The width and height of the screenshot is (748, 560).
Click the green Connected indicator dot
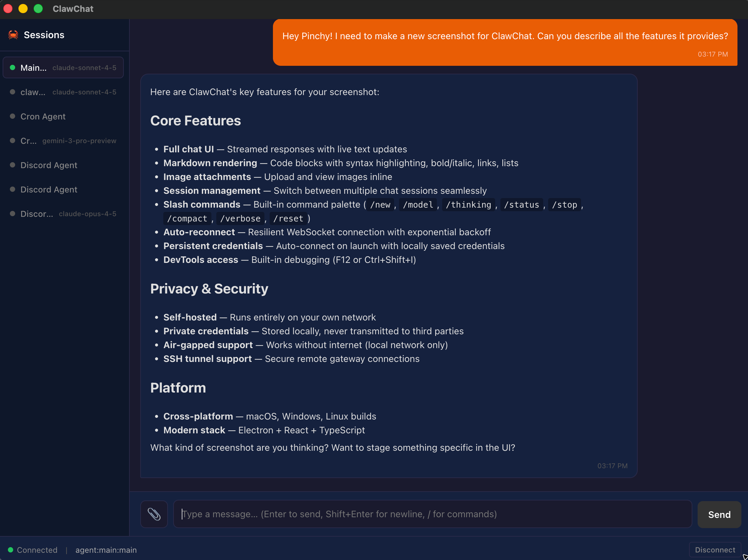[x=11, y=549]
